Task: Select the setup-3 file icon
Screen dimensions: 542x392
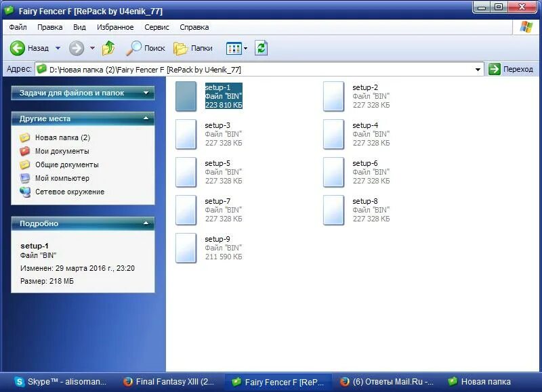Action: point(186,134)
